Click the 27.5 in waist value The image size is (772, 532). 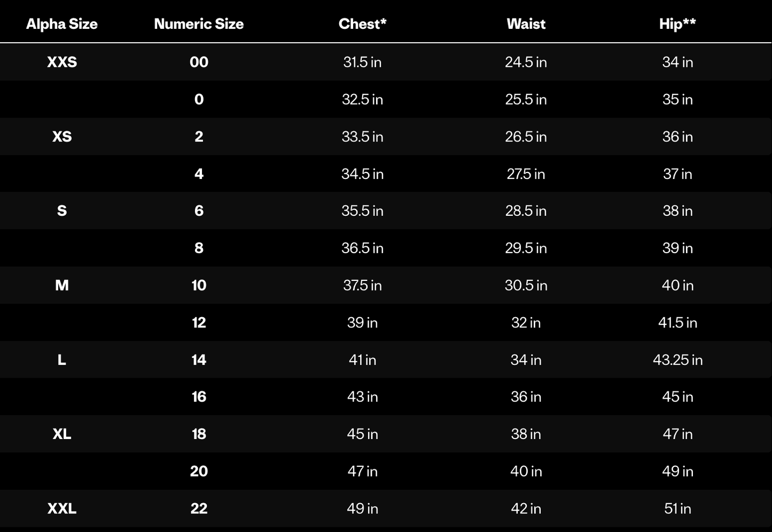[x=526, y=174]
